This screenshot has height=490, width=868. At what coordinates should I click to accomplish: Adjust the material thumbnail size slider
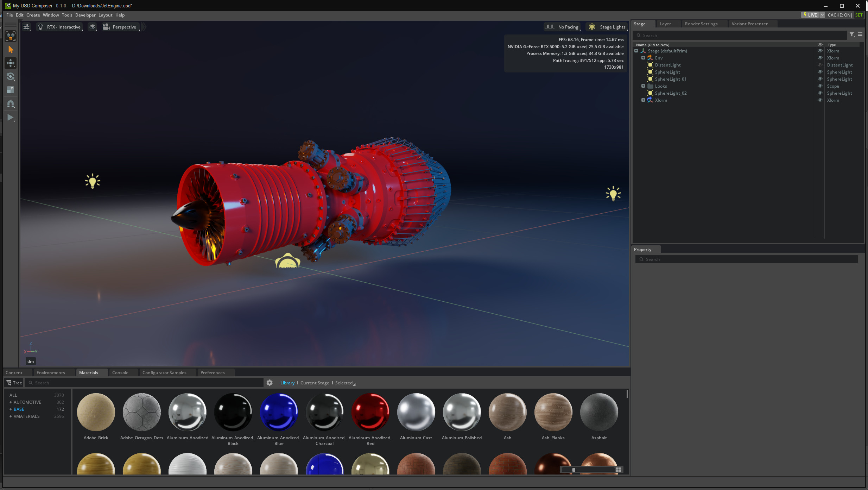click(x=574, y=470)
